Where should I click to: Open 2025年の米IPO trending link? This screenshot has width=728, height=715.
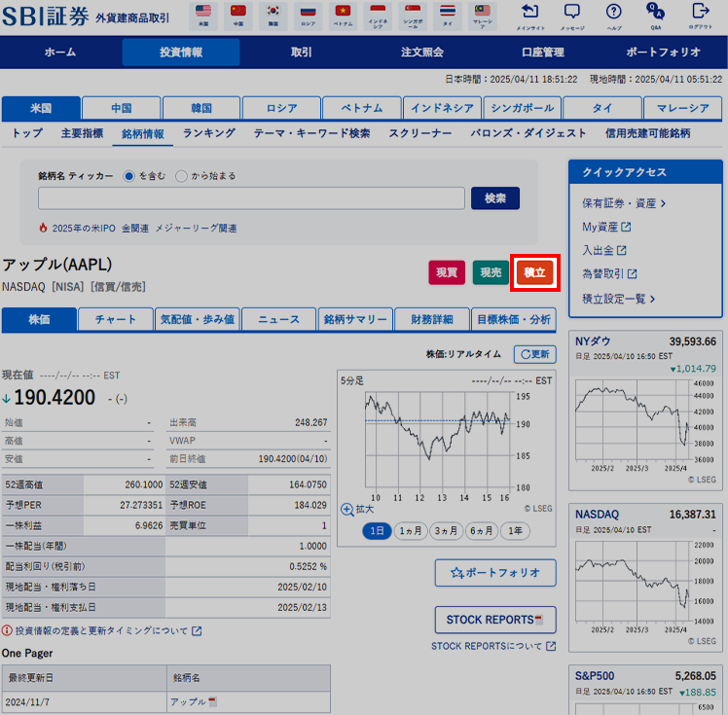(84, 229)
